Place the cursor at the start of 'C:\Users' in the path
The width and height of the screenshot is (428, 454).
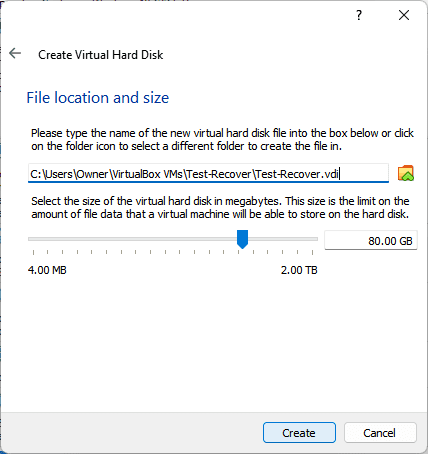point(31,174)
